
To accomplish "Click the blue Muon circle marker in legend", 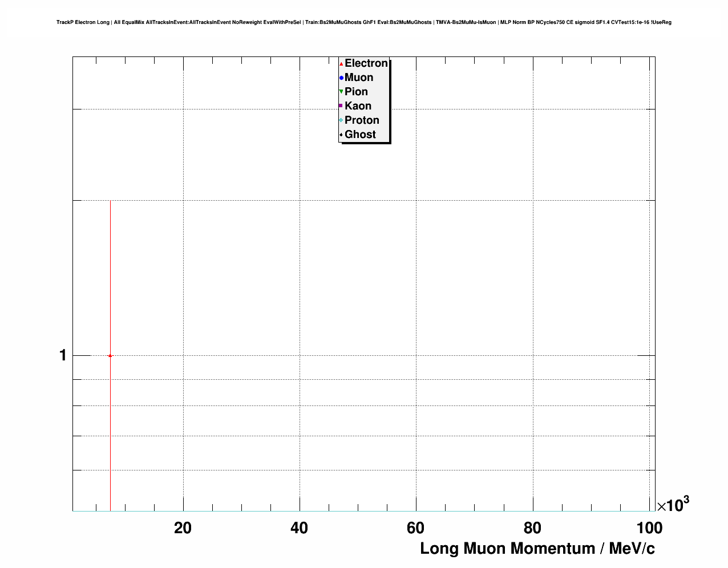I will pos(341,78).
